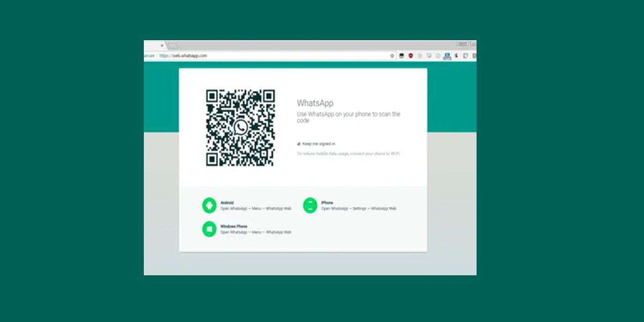Click the Windows Phone label
Viewport: 644px width, 322px height.
(x=234, y=226)
